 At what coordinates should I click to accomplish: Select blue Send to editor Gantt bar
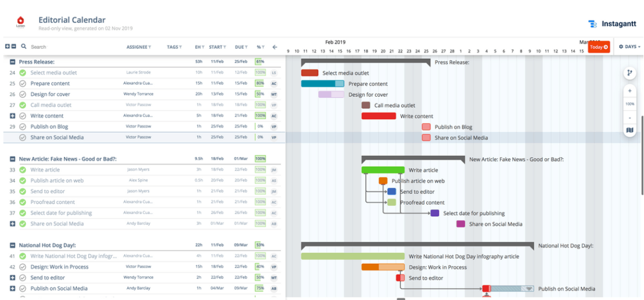point(392,192)
